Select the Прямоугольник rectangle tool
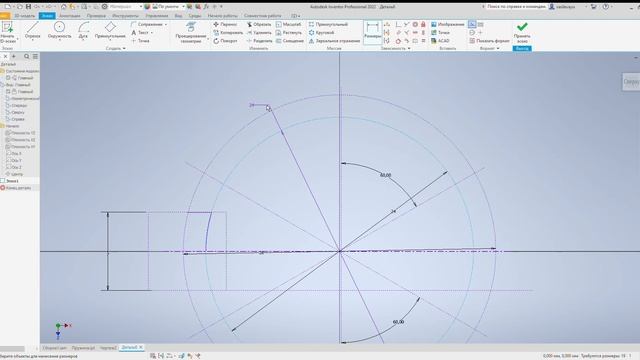The height and width of the screenshot is (360, 640). [110, 31]
